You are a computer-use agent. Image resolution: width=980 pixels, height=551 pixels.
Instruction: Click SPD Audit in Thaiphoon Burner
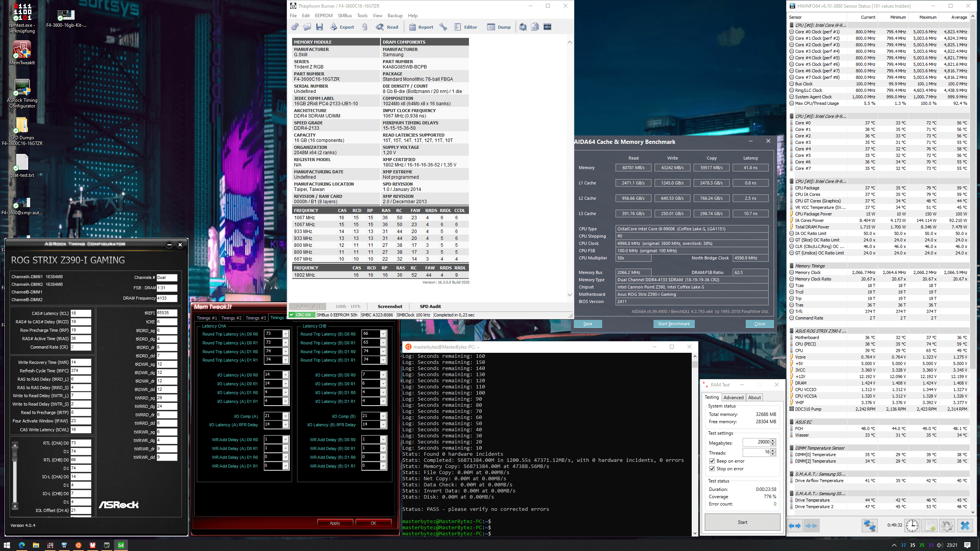[430, 306]
